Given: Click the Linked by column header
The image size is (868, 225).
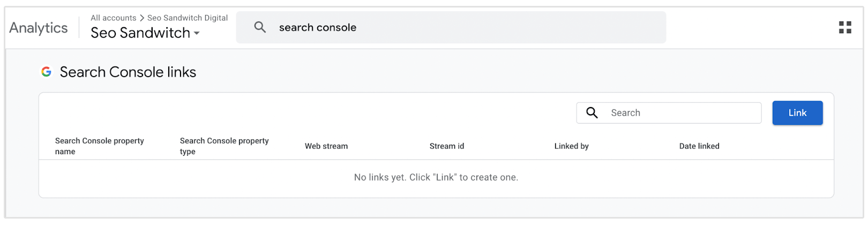Looking at the screenshot, I should click(571, 146).
